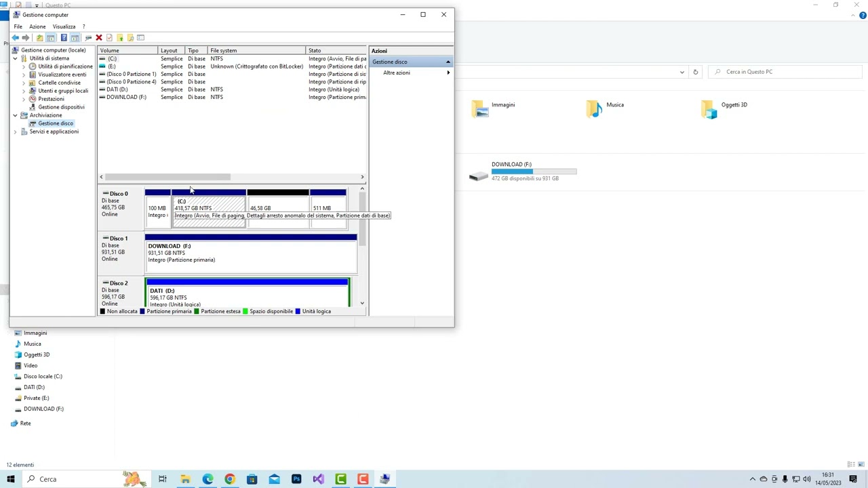Open Gestione dispositivi in the tree

tap(61, 107)
